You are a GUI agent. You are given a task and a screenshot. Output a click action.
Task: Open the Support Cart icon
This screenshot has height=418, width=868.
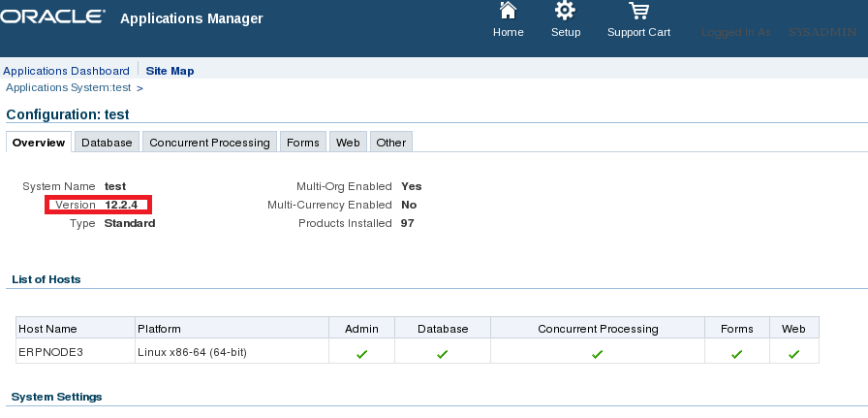(638, 10)
